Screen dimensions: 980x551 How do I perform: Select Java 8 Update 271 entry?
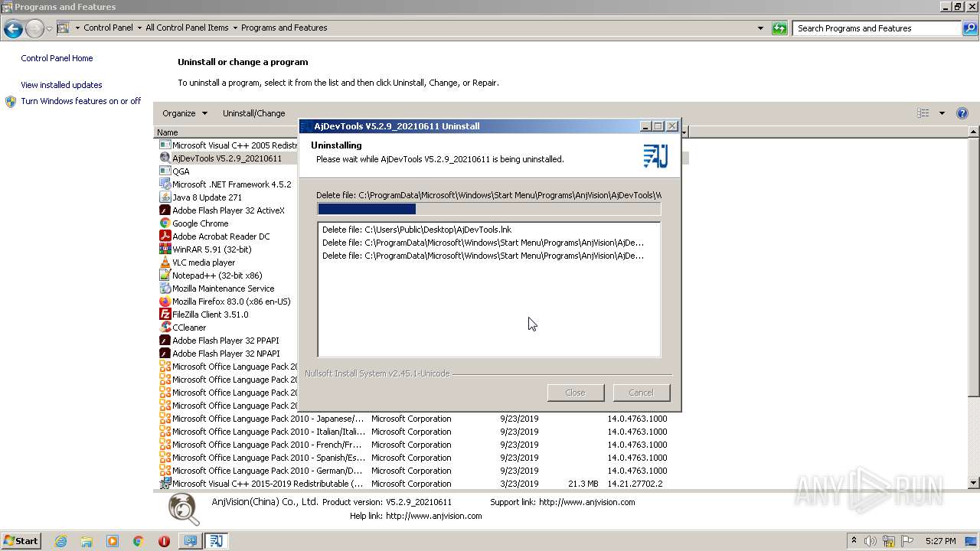(x=207, y=197)
